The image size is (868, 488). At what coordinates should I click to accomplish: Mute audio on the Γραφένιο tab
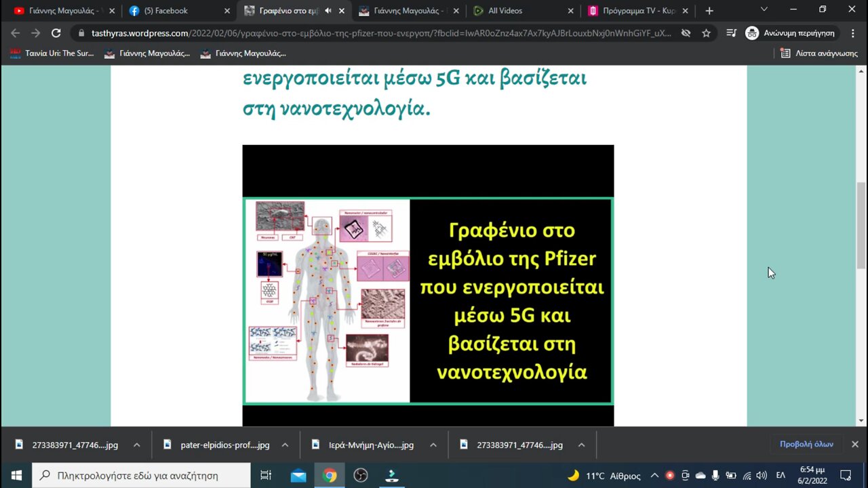(328, 11)
